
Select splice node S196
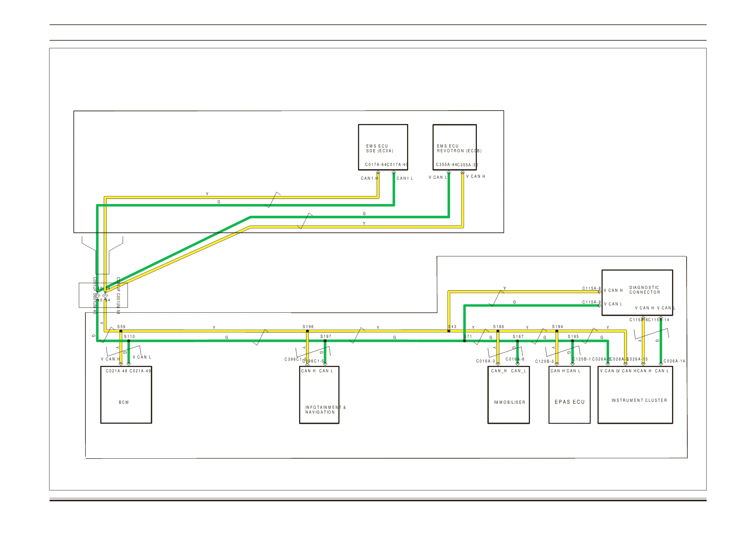pos(307,331)
